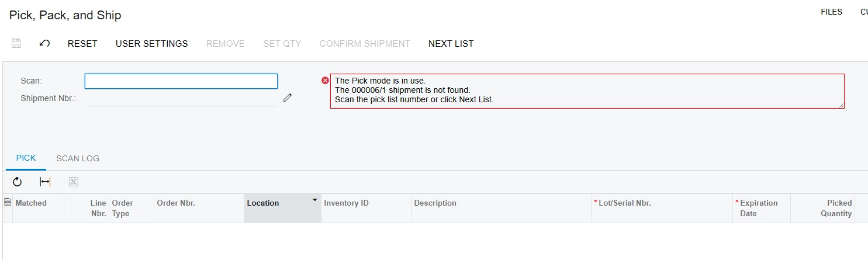The width and height of the screenshot is (868, 260).
Task: Select the Pick tab
Action: [26, 158]
